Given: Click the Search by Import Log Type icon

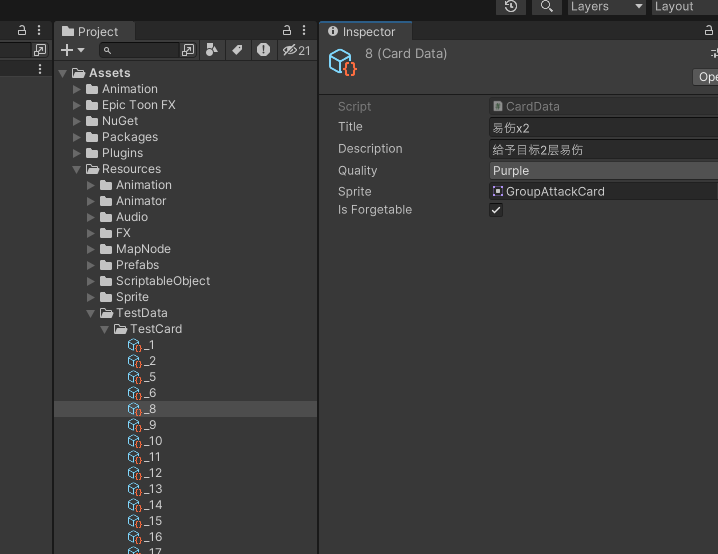Looking at the screenshot, I should pos(263,50).
